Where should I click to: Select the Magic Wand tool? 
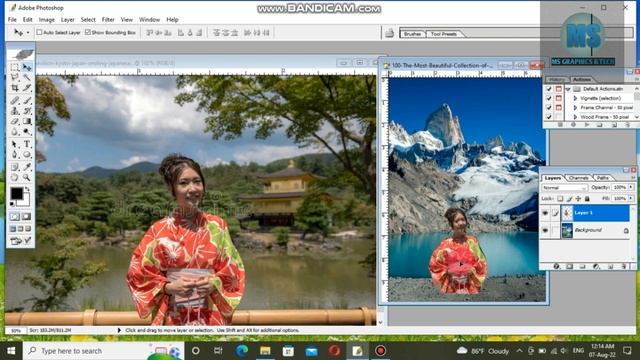pos(27,77)
